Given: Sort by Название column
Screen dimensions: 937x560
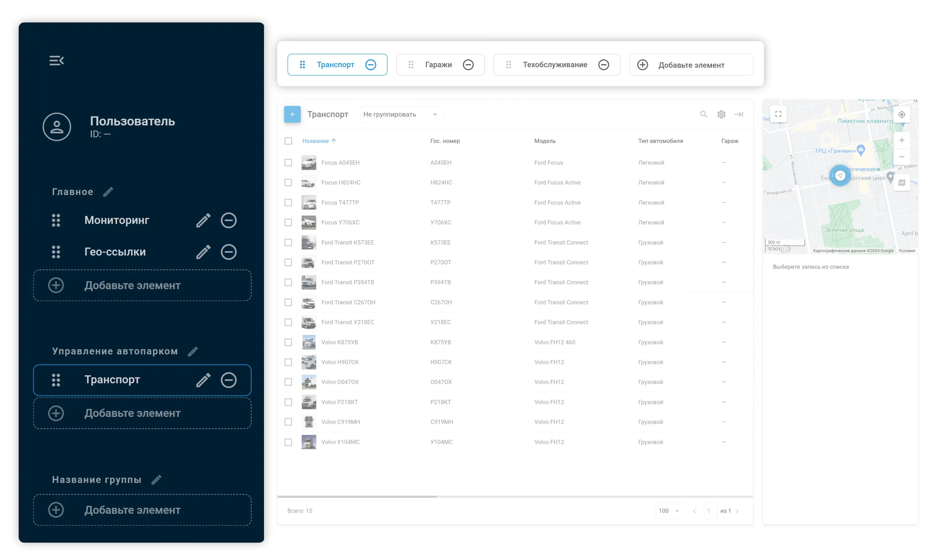Looking at the screenshot, I should 319,141.
